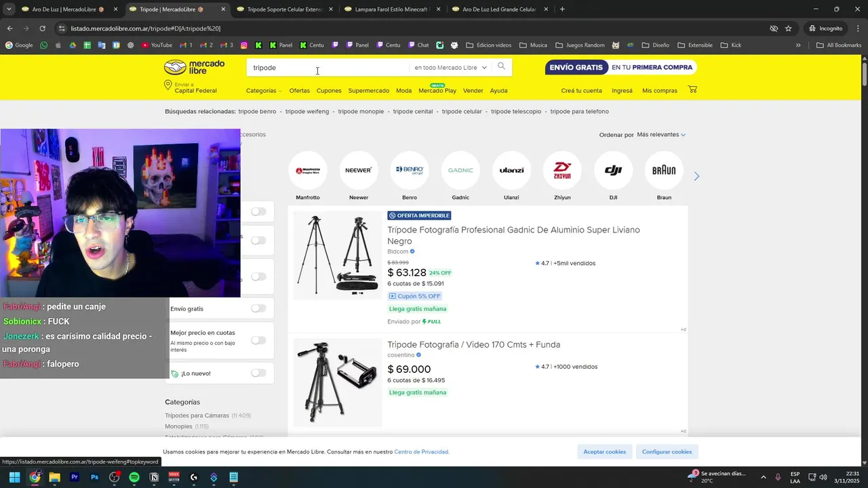Click the browser address bar URL
Image resolution: width=868 pixels, height=488 pixels.
[146, 28]
